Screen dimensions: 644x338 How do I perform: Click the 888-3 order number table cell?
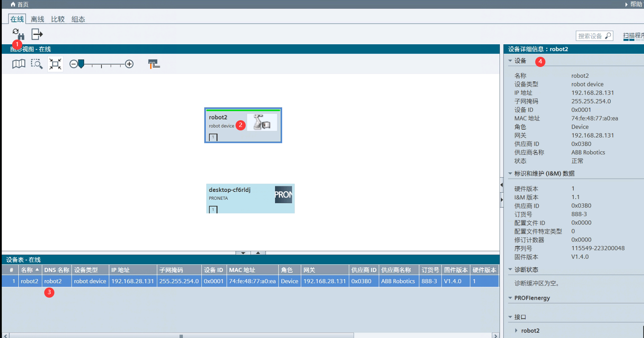click(430, 281)
